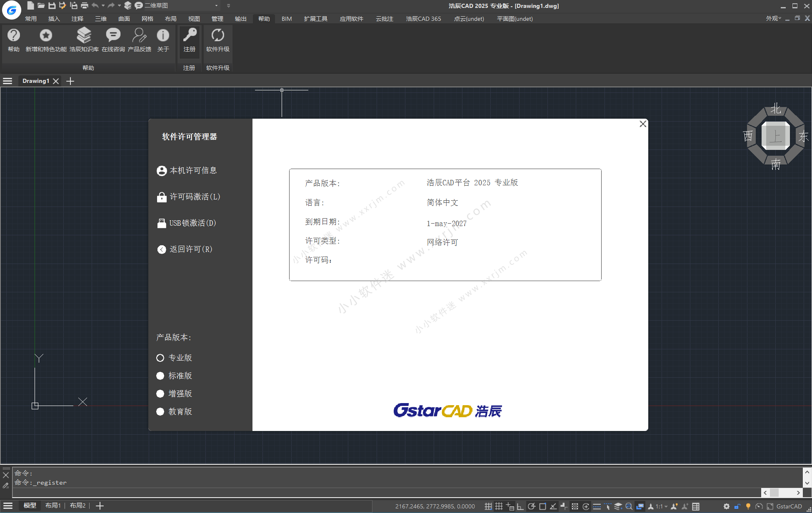Click the print icon in quick toolbar
Viewport: 812px width, 513px height.
click(85, 5)
